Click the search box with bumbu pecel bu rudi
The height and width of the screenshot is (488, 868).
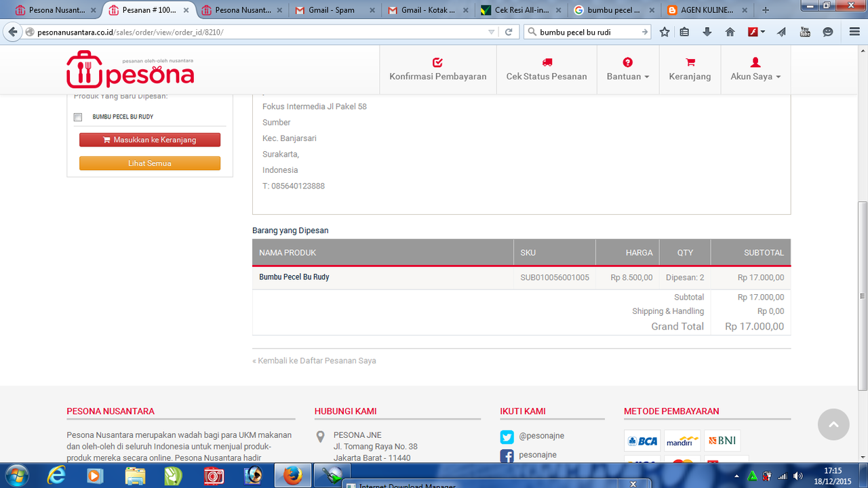tap(587, 32)
